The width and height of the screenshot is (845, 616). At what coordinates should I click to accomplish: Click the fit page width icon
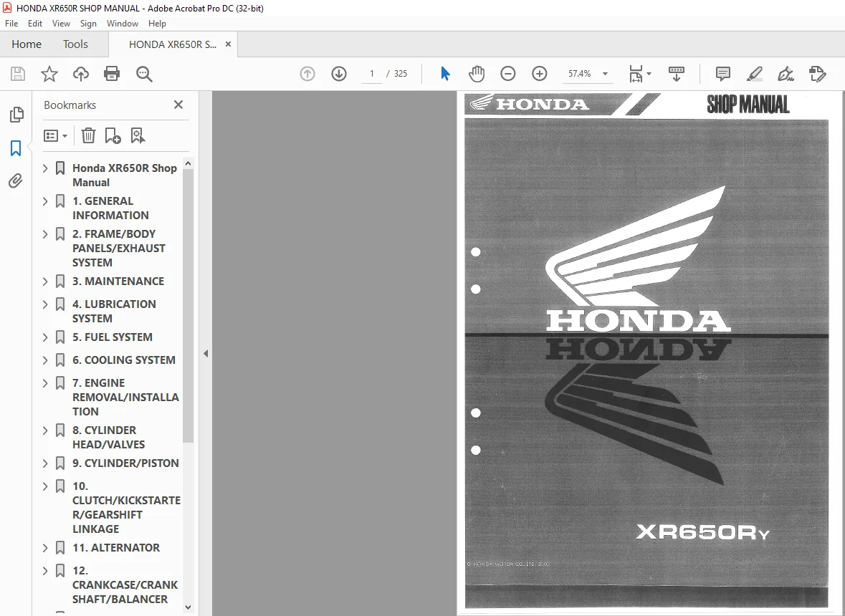click(x=636, y=74)
